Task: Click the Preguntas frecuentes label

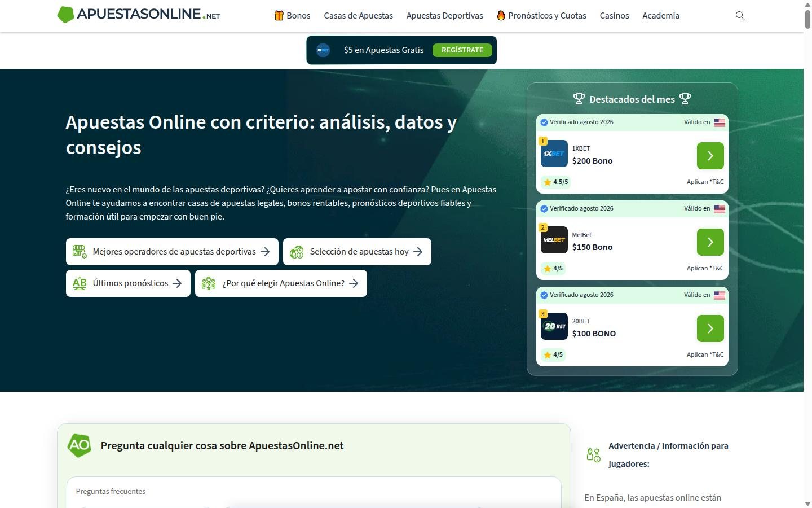Action: (x=111, y=492)
